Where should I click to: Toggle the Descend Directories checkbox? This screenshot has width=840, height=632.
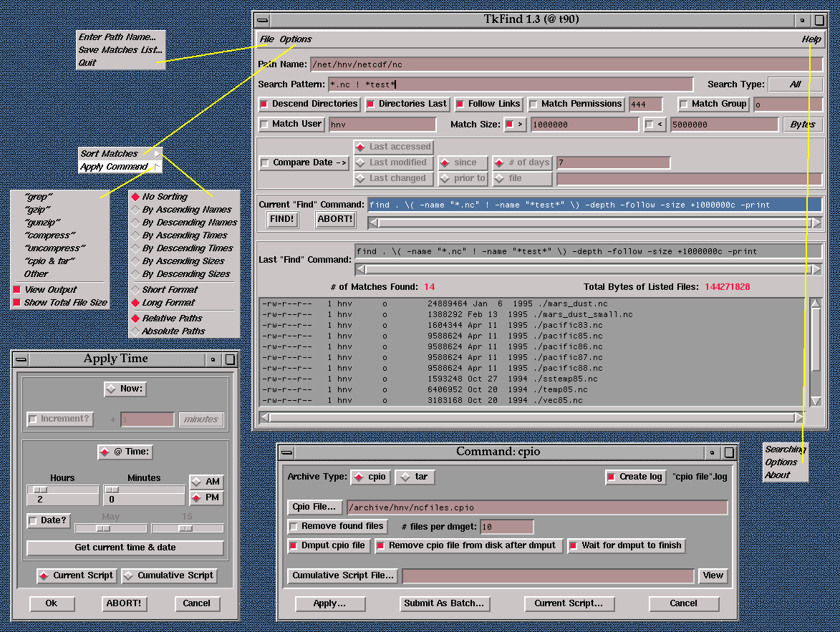click(309, 104)
